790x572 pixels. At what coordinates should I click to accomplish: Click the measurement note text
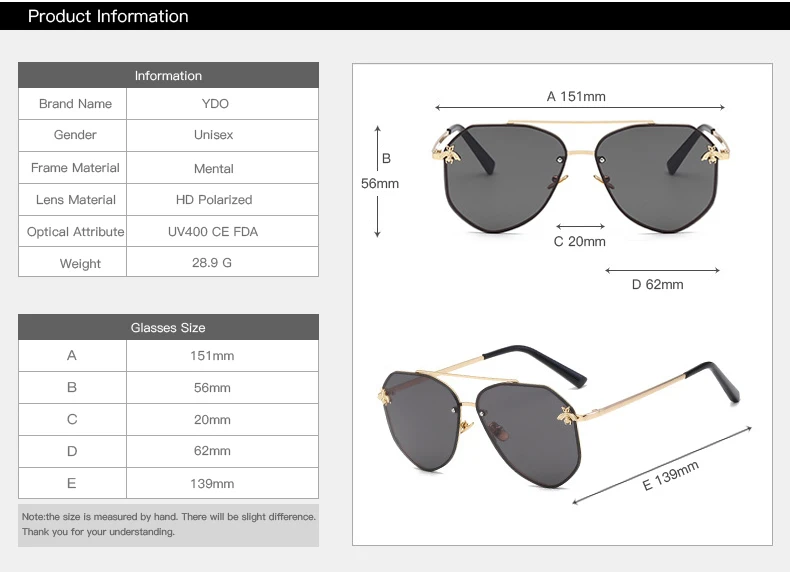(x=168, y=524)
